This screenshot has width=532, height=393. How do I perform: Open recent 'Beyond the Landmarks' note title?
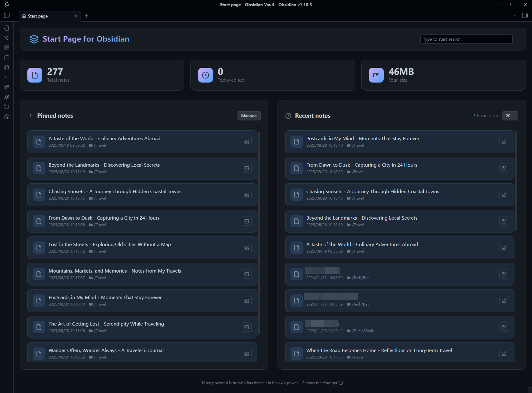click(x=362, y=218)
